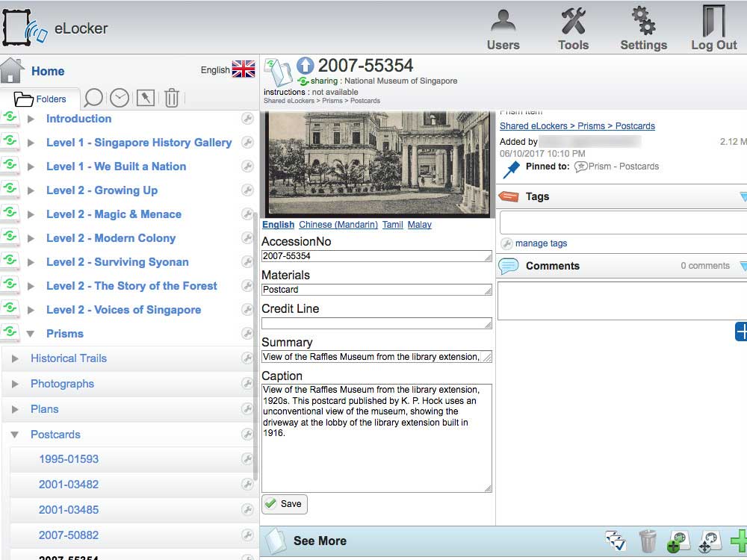Click the Save button
Screen dimensions: 747x560
tap(285, 504)
